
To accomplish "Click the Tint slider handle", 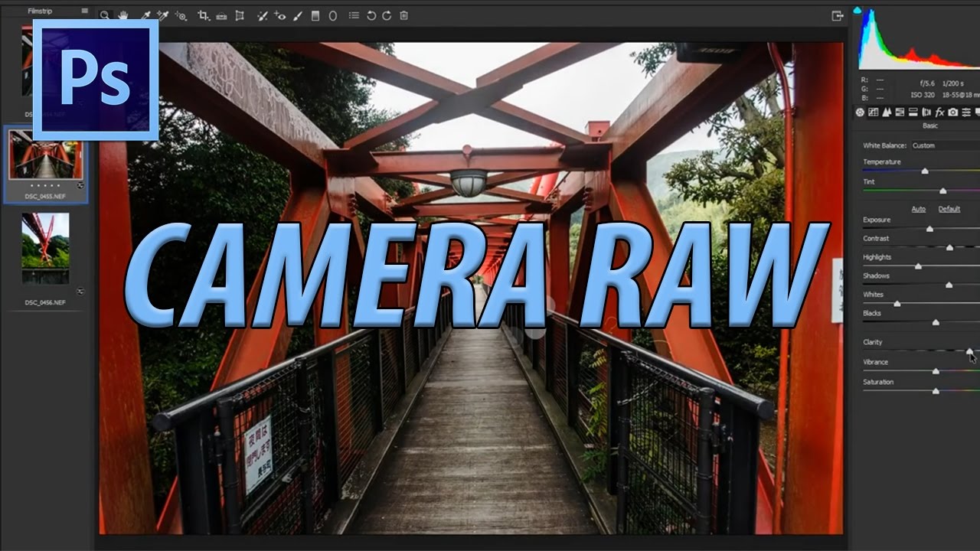I will (x=942, y=191).
